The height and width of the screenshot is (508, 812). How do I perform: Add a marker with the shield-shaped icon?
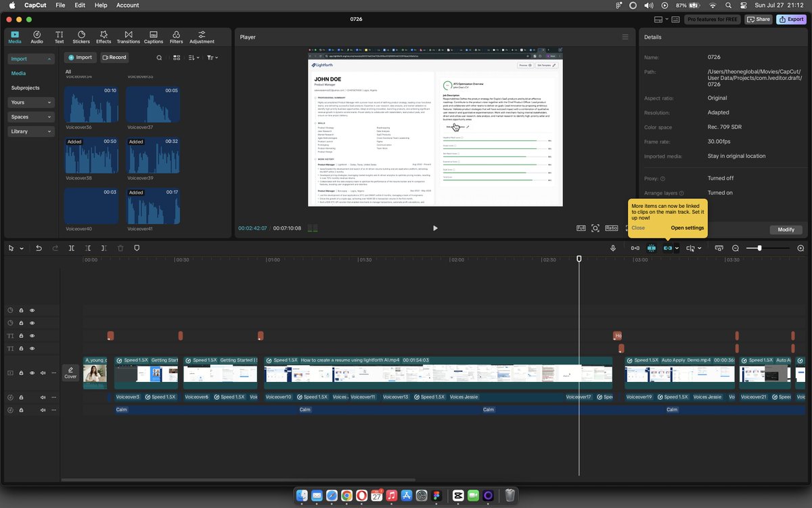(x=137, y=249)
